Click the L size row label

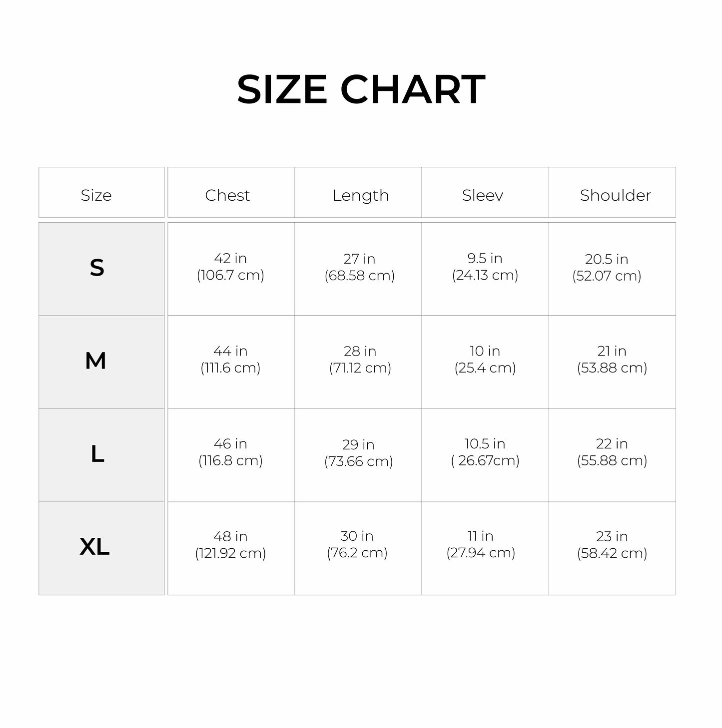point(97,454)
